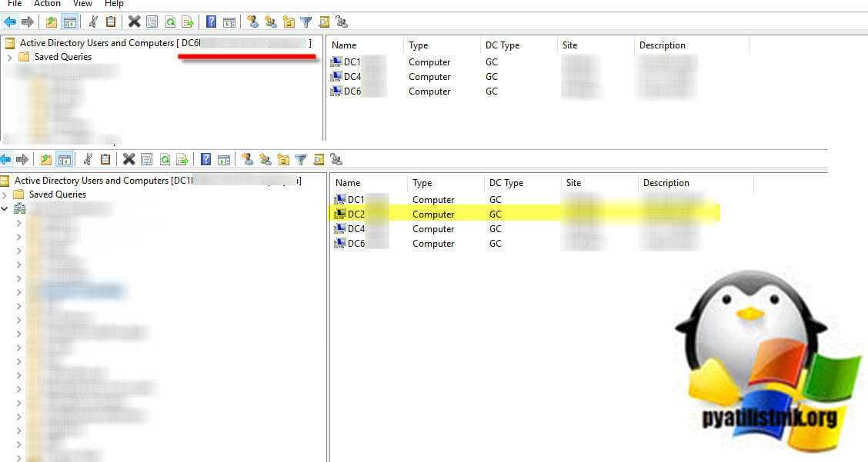The width and height of the screenshot is (868, 462).
Task: Expand Saved Queries in the DC6 console tree
Action: (9, 57)
